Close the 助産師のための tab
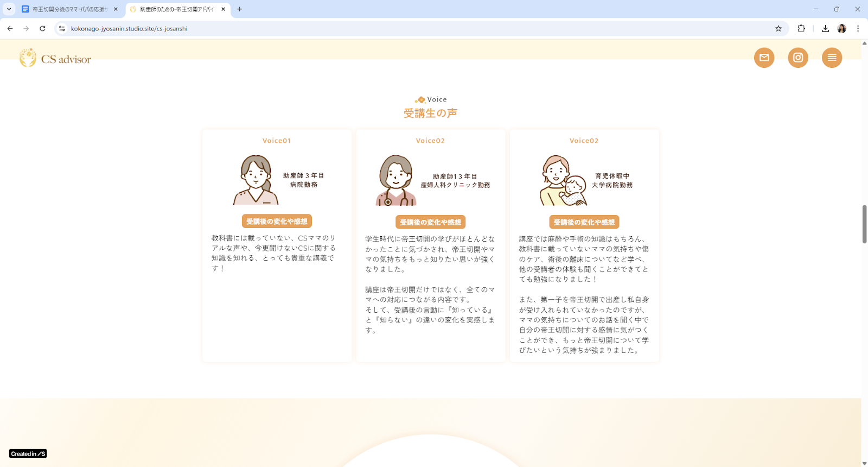This screenshot has height=467, width=868. pos(223,9)
